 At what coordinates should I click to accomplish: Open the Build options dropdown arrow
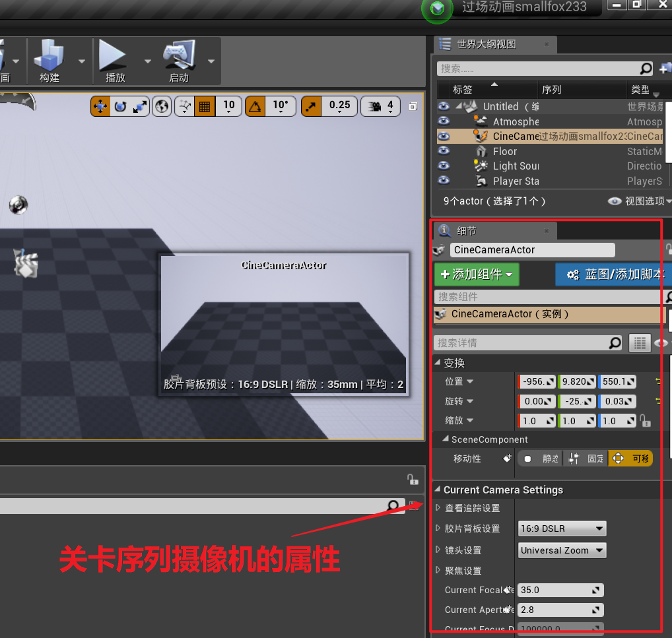pyautogui.click(x=81, y=61)
